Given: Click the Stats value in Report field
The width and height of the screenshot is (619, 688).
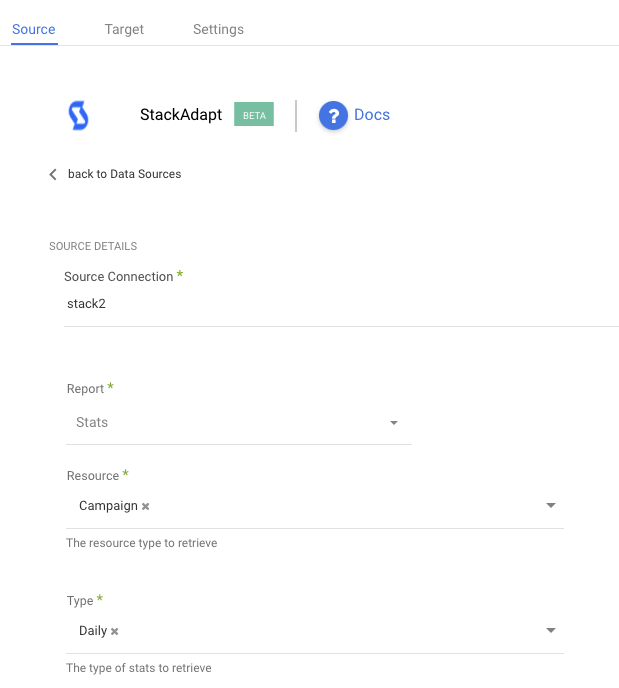Looking at the screenshot, I should point(92,423).
